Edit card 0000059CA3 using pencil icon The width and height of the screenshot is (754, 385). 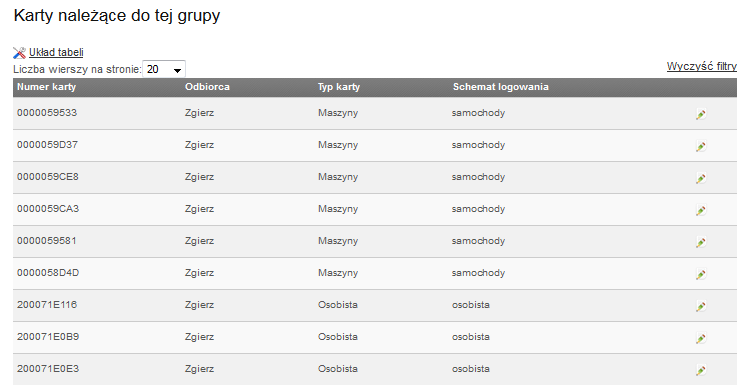(701, 210)
